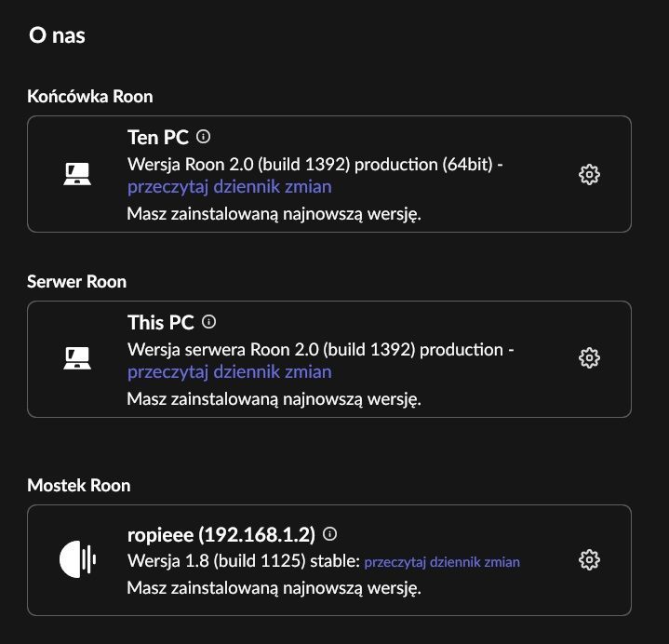Screen dimensions: 669x644
Task: Click the Końcówka Roon section heading
Action: [90, 97]
